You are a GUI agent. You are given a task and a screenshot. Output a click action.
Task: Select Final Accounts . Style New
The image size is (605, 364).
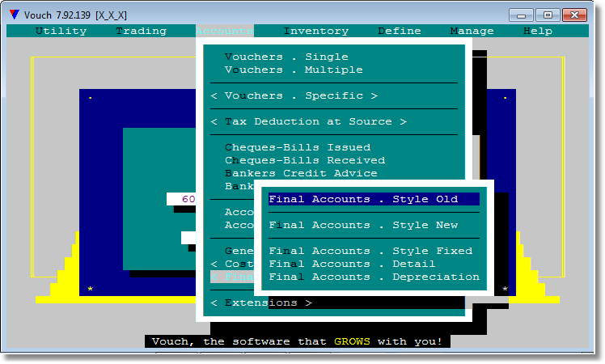[363, 225]
